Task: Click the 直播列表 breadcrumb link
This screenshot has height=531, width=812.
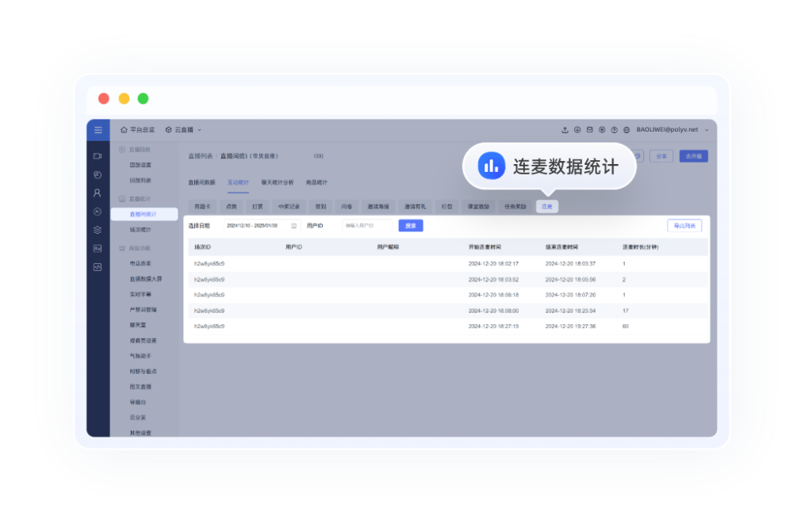Action: click(201, 156)
